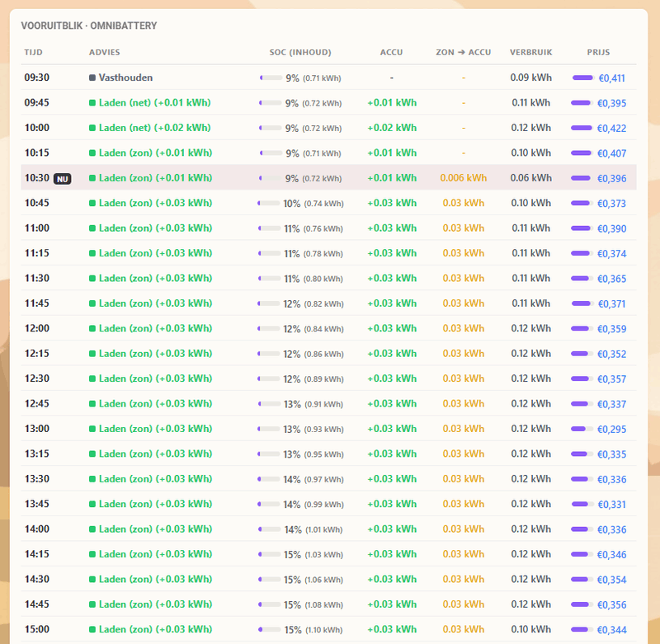Click Laden (zon) advice at 11:00
The height and width of the screenshot is (644, 660).
tap(155, 228)
